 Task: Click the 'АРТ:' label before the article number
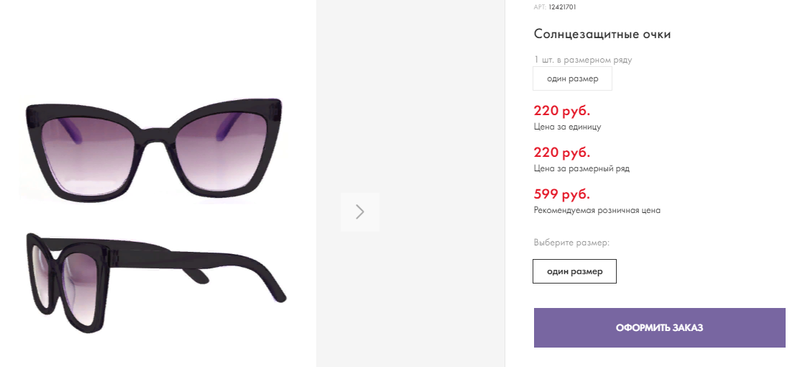tap(540, 7)
